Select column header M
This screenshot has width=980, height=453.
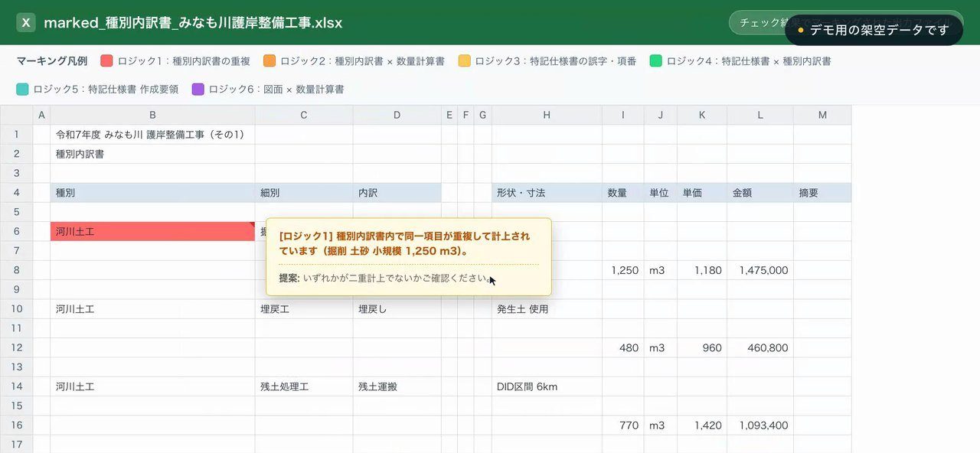pos(822,115)
